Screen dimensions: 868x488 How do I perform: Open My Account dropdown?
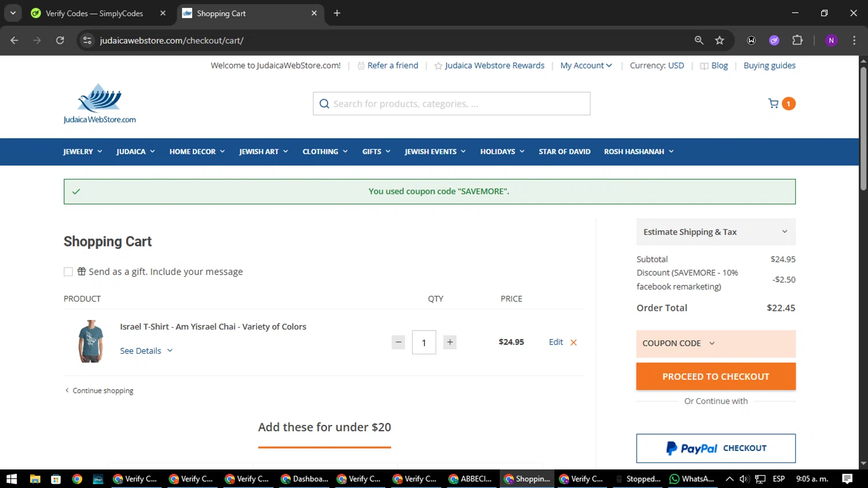(x=586, y=65)
